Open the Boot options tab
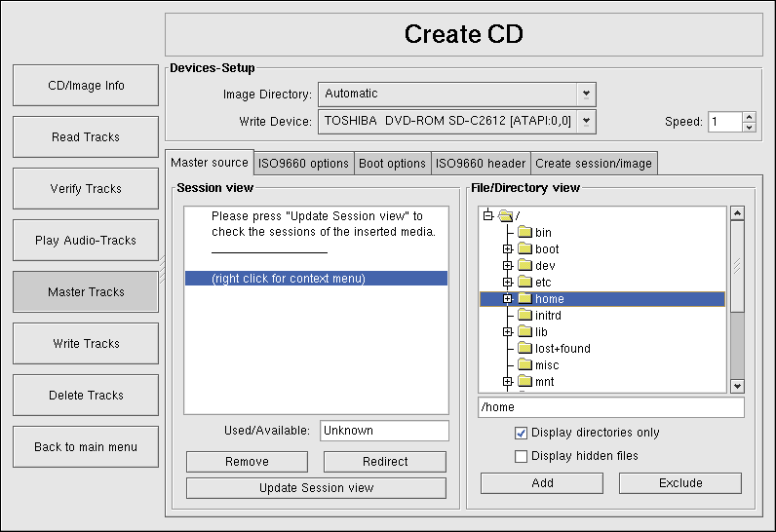Image resolution: width=776 pixels, height=532 pixels. (392, 163)
